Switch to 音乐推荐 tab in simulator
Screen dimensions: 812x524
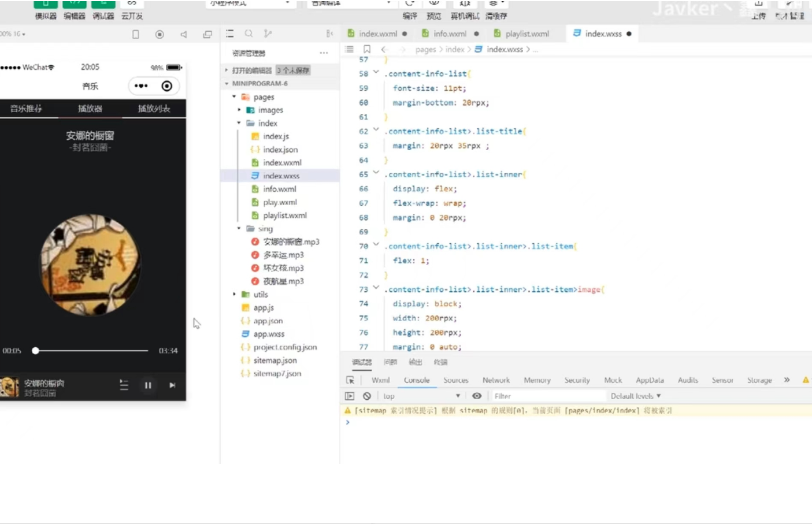(x=27, y=109)
